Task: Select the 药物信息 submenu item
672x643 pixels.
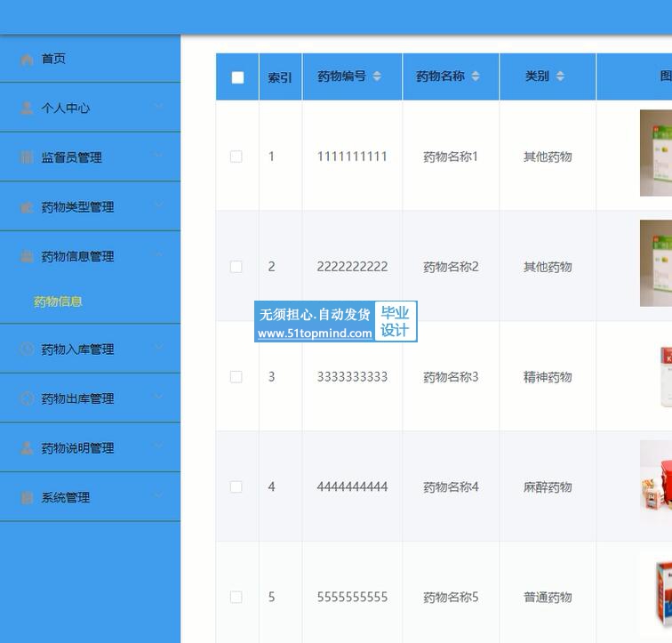Action: [58, 301]
